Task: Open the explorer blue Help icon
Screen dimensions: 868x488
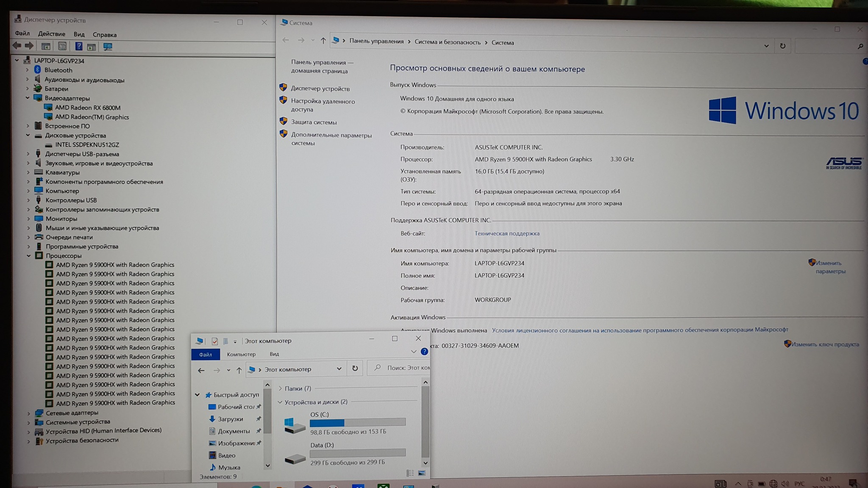Action: pos(424,352)
